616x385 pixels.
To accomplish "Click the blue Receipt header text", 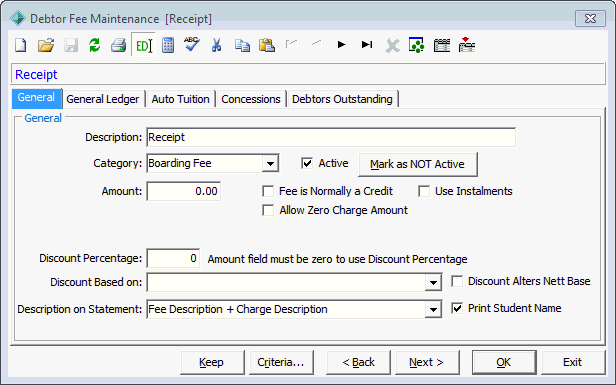I will click(36, 74).
